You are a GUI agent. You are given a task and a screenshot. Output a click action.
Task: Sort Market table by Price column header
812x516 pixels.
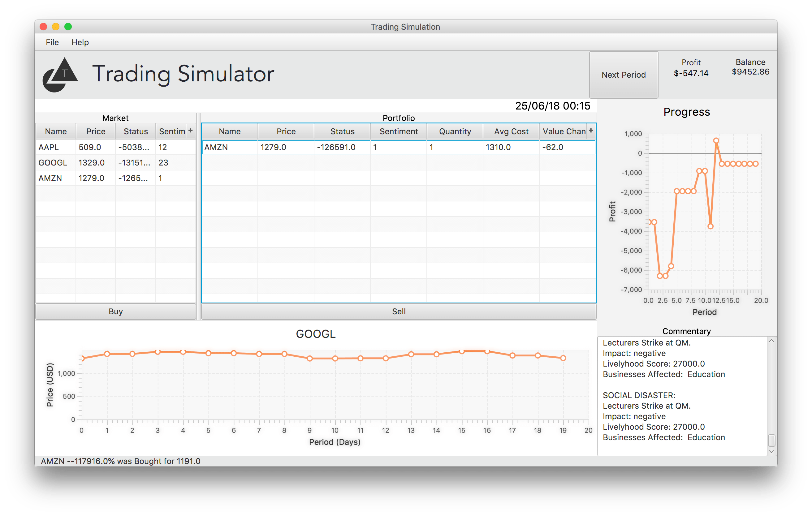pyautogui.click(x=96, y=131)
